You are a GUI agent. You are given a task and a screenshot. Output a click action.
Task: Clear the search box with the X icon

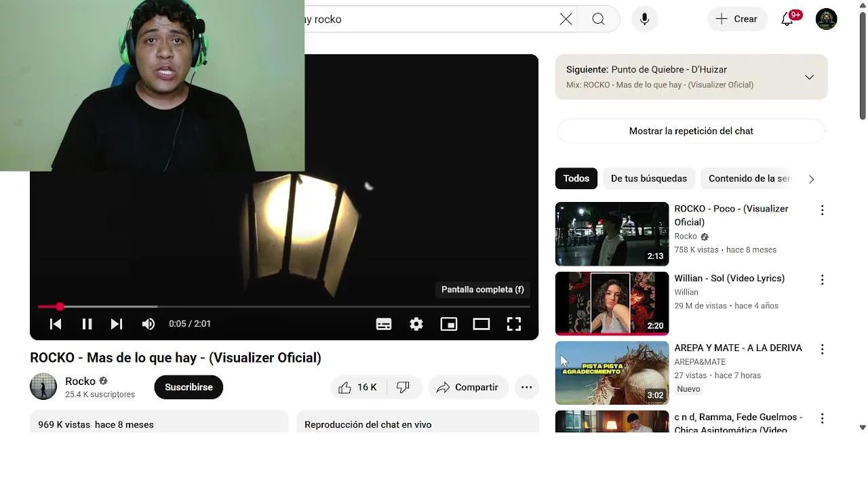point(566,19)
